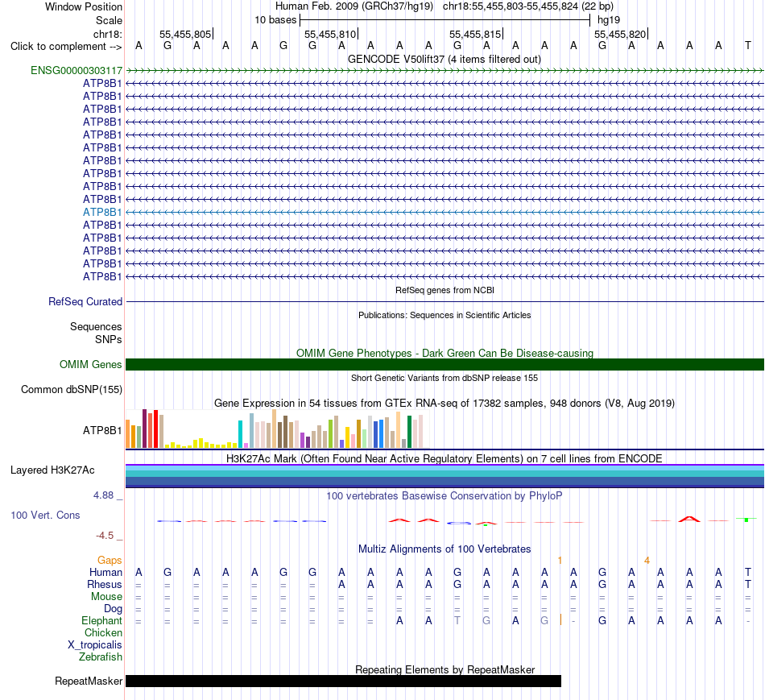765x700 pixels.
Task: Click the green T conservation bar in PhyloP track
Action: coord(746,520)
